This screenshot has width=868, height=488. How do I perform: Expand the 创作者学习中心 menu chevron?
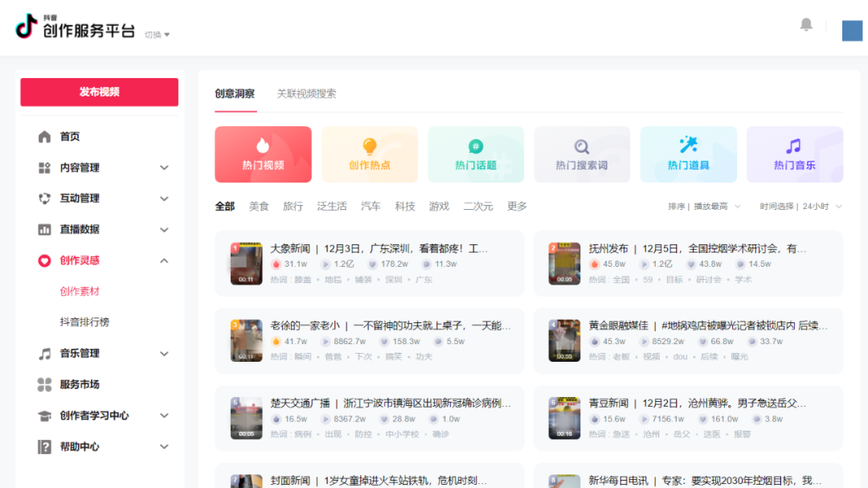point(165,416)
